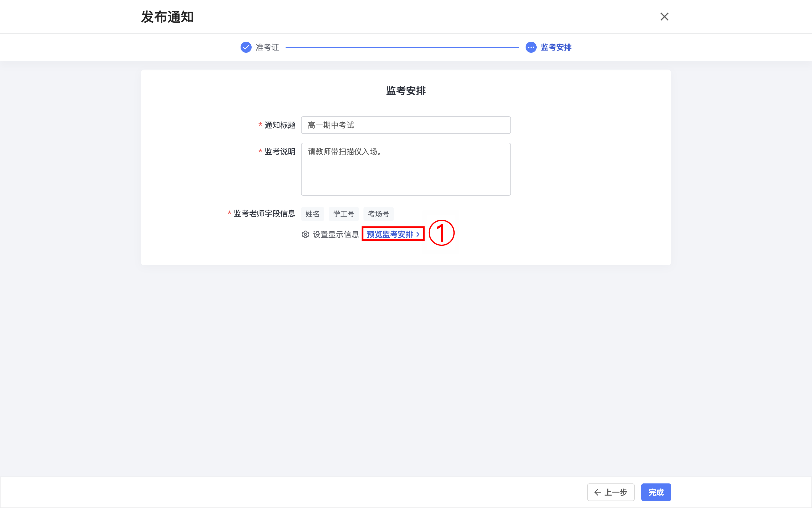Click the 发布通知 page title
This screenshot has height=508, width=812.
point(167,17)
